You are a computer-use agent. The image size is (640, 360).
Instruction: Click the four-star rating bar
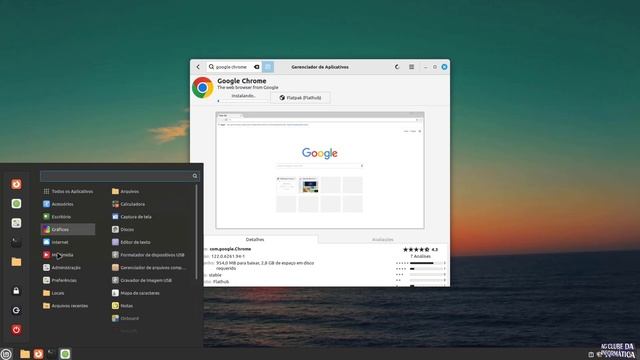click(x=427, y=269)
